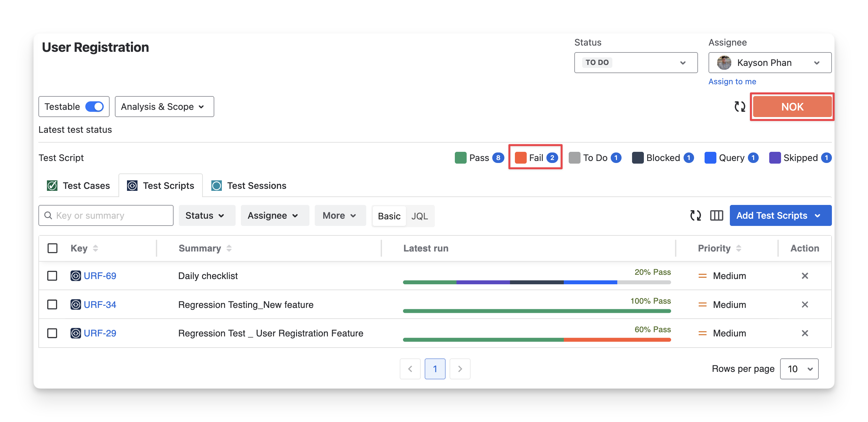The width and height of the screenshot is (868, 422).
Task: Click the sort arrows on Key column
Action: tap(95, 248)
